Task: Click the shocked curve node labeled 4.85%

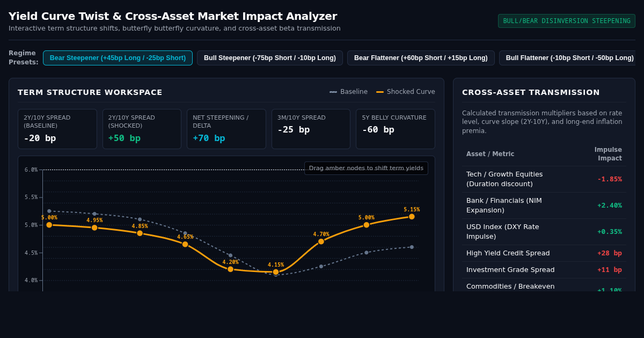Action: pos(140,233)
